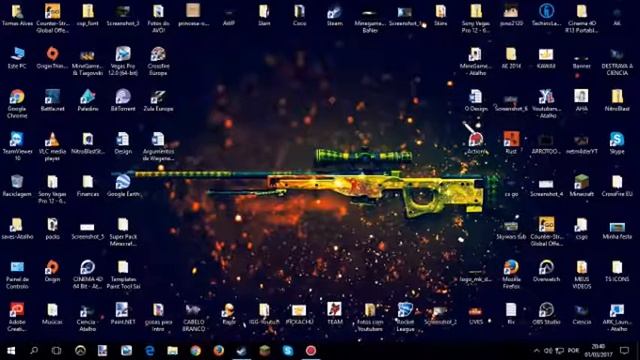Open Skype from the taskbar
Image resolution: width=640 pixels, height=360 pixels.
coord(288,351)
